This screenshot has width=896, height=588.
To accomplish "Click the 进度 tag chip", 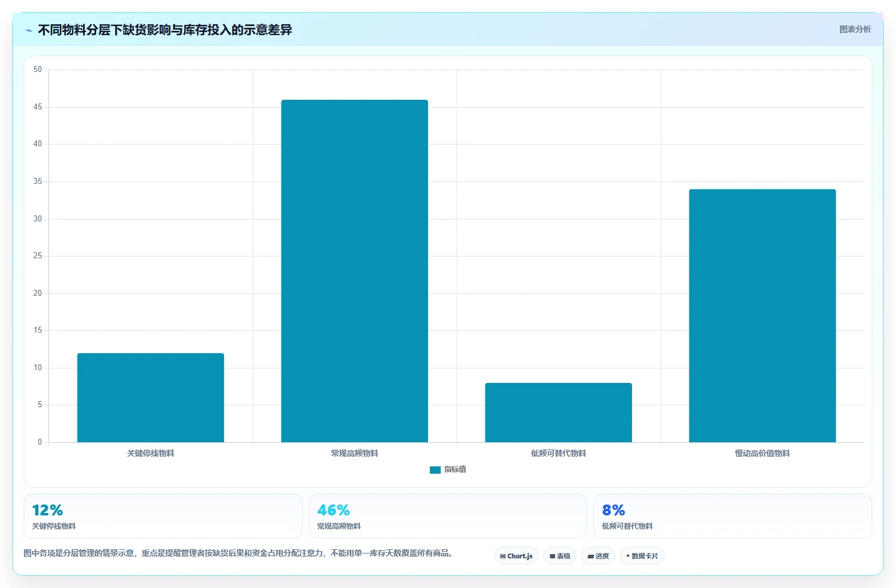I will 598,556.
